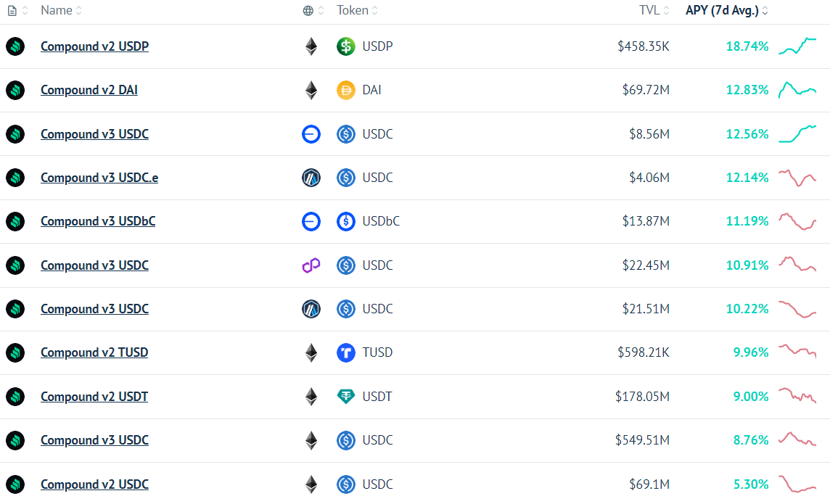The height and width of the screenshot is (504, 830).
Task: Open the Compound v3 USDC.e link
Action: point(99,178)
